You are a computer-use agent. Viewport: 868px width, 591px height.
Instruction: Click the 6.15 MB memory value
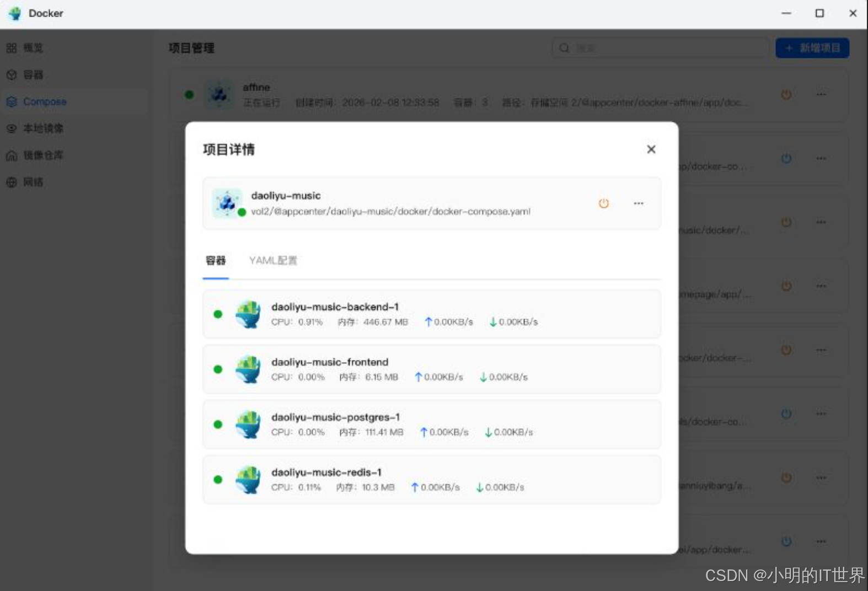(382, 377)
